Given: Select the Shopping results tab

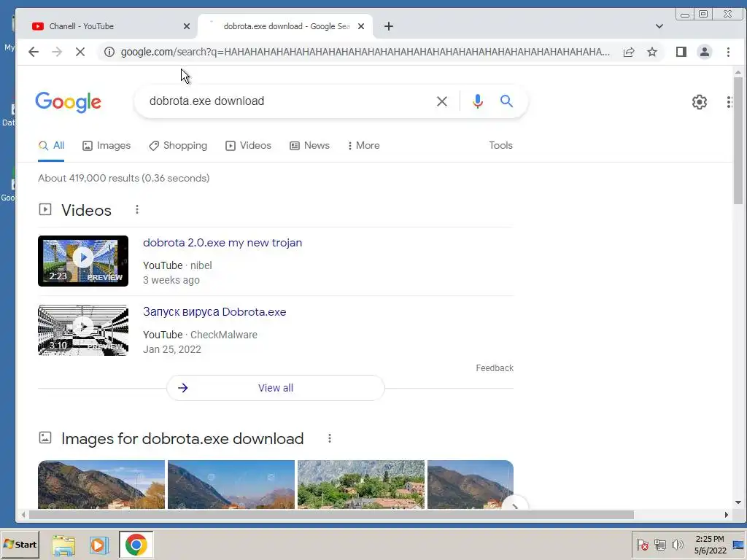Looking at the screenshot, I should (178, 146).
